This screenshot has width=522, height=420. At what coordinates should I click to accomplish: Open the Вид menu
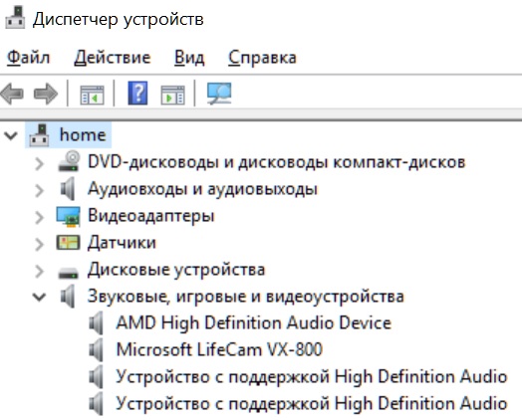tap(189, 57)
